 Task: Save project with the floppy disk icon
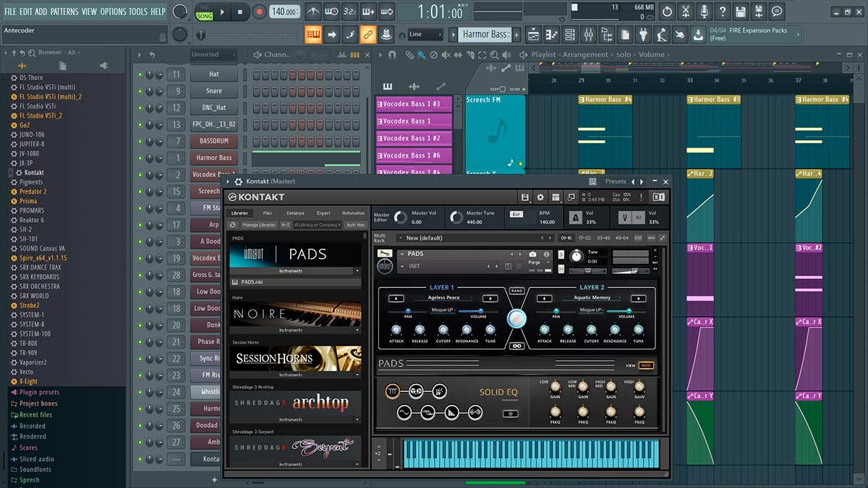(x=740, y=12)
